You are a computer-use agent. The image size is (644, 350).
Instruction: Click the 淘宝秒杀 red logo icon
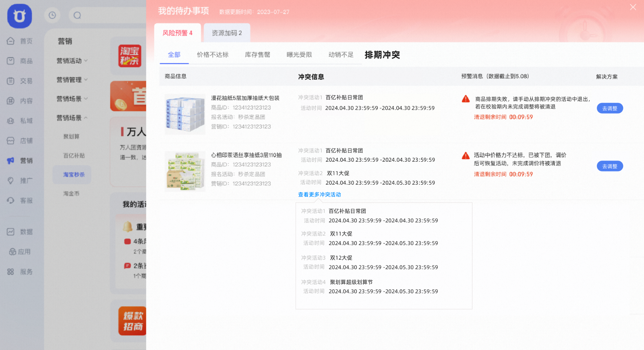[x=130, y=56]
